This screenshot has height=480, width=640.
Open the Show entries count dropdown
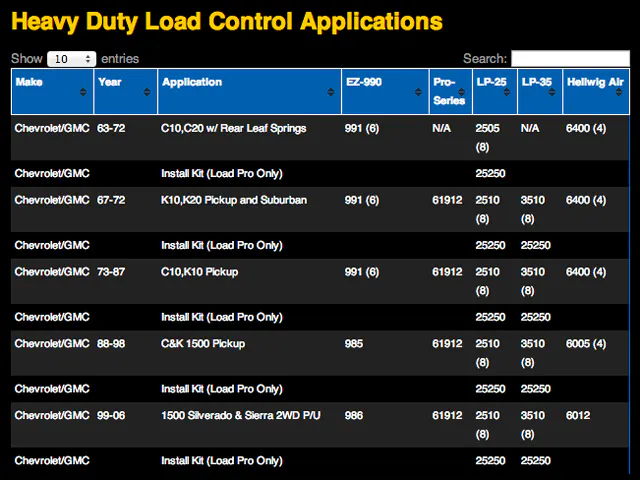(x=71, y=59)
